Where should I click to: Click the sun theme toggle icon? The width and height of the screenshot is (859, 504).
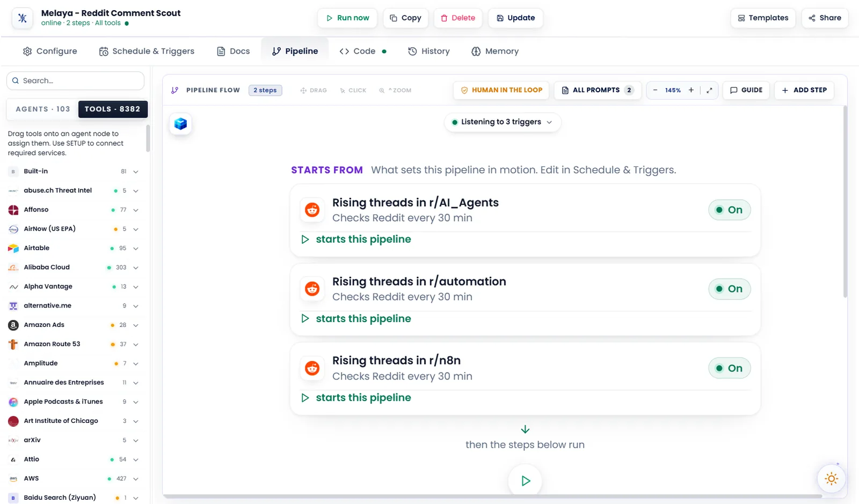[x=831, y=478]
